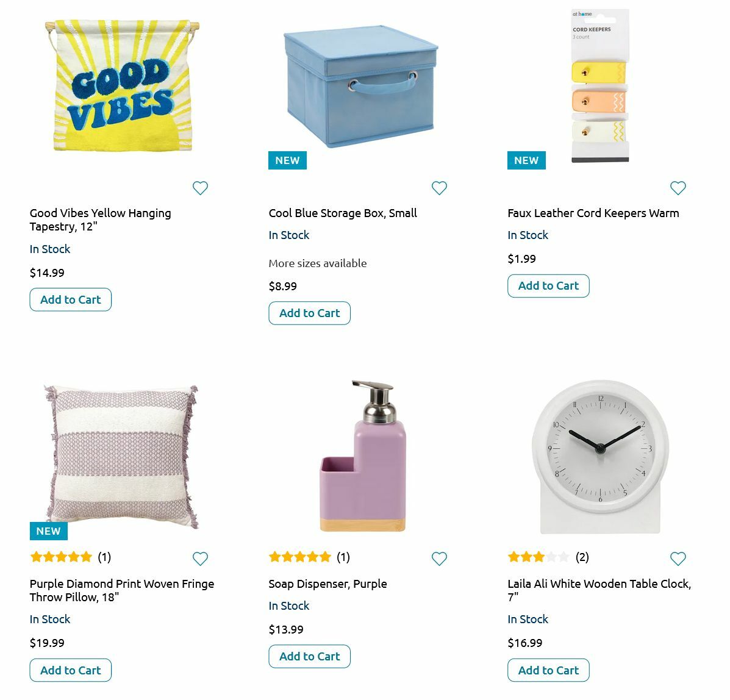Viewport: 730px width, 700px height.
Task: Add Good Vibes tapestry to cart
Action: tap(71, 300)
